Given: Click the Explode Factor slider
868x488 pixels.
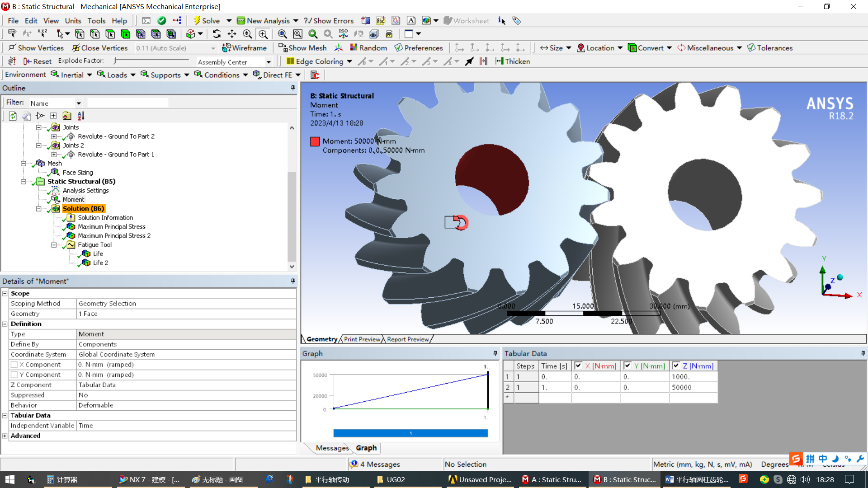Looking at the screenshot, I should [x=152, y=60].
